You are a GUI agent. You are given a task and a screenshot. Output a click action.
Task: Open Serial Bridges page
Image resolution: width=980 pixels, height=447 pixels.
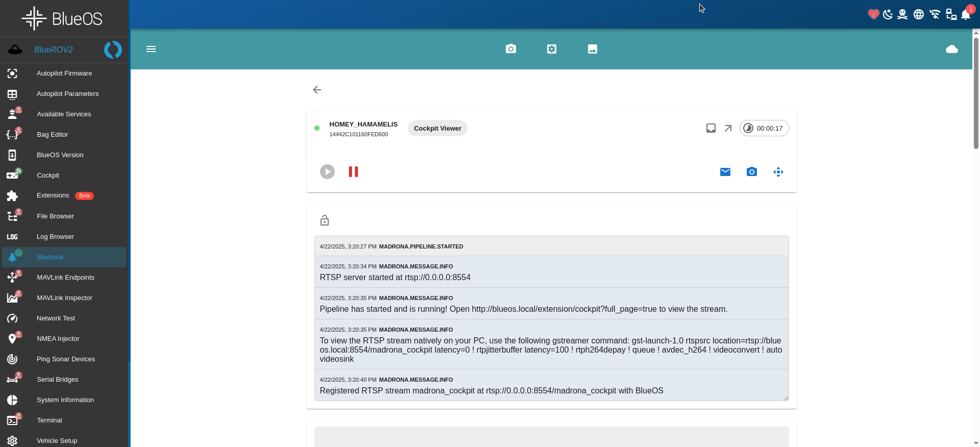click(64, 380)
